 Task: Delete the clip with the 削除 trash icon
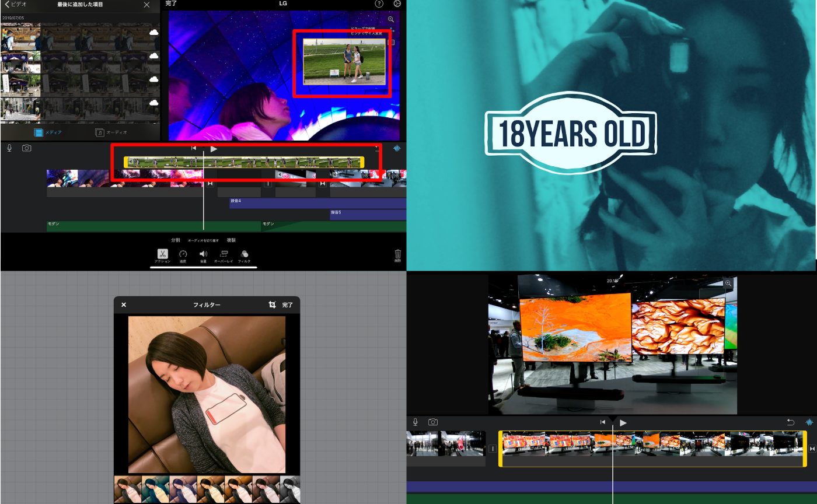tap(397, 256)
